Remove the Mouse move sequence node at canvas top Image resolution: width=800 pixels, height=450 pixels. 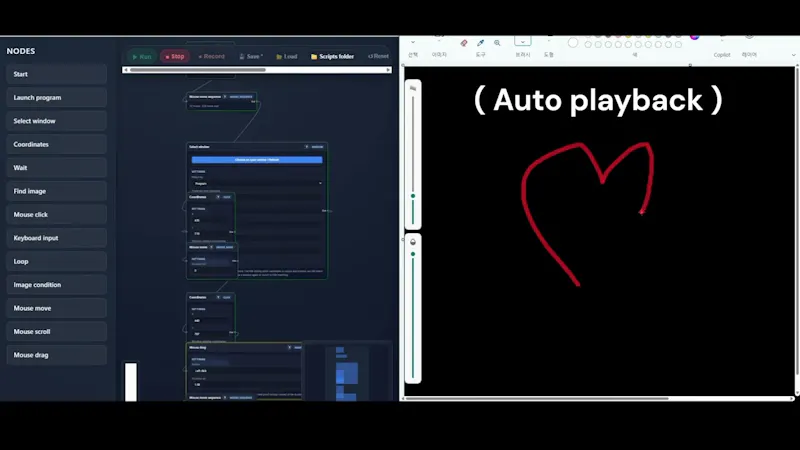tap(224, 96)
